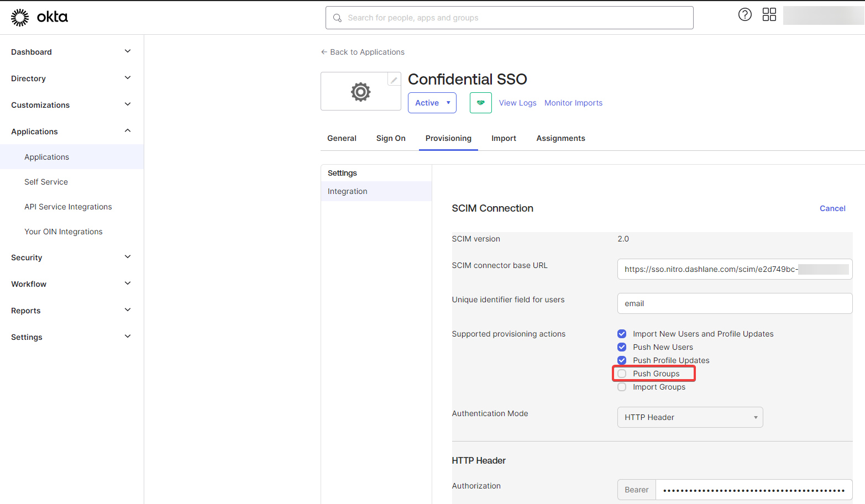The image size is (865, 504).
Task: Disable Push Profile Updates
Action: [x=622, y=360]
